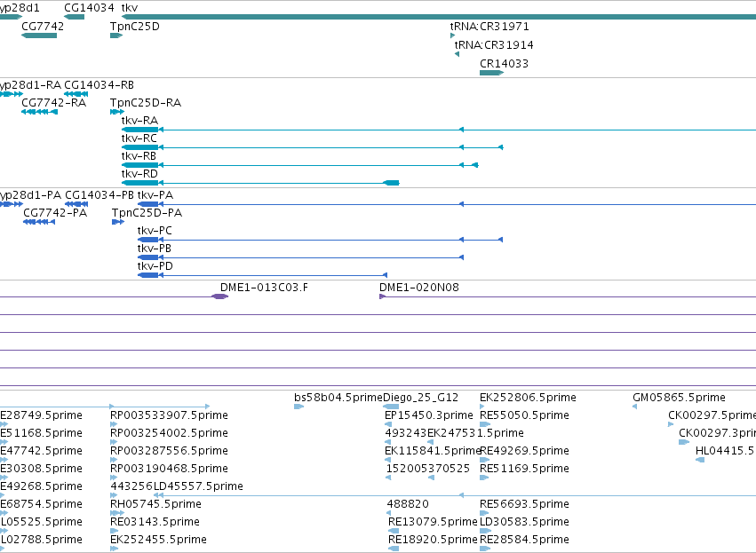Open the EP15450.3prime EST label
The image size is (756, 553).
click(428, 415)
